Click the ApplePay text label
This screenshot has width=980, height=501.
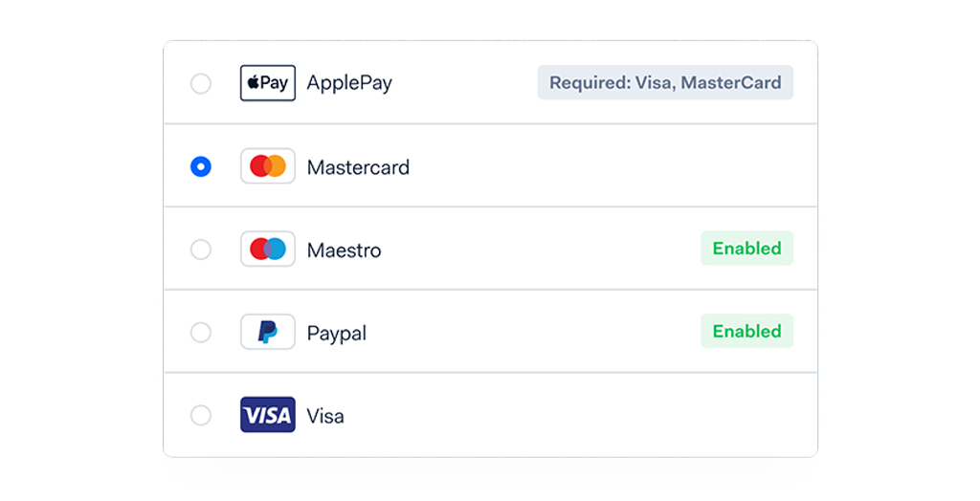point(349,83)
